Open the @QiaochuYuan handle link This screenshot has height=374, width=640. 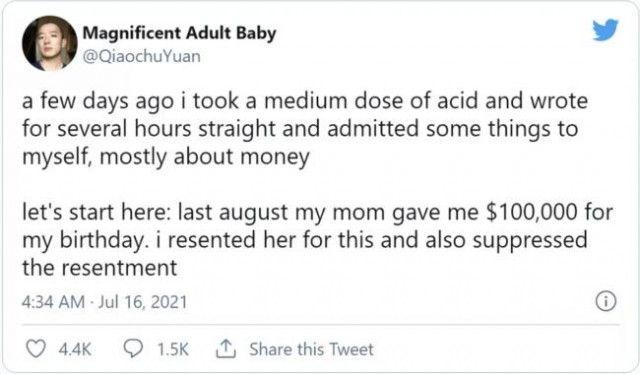point(142,56)
